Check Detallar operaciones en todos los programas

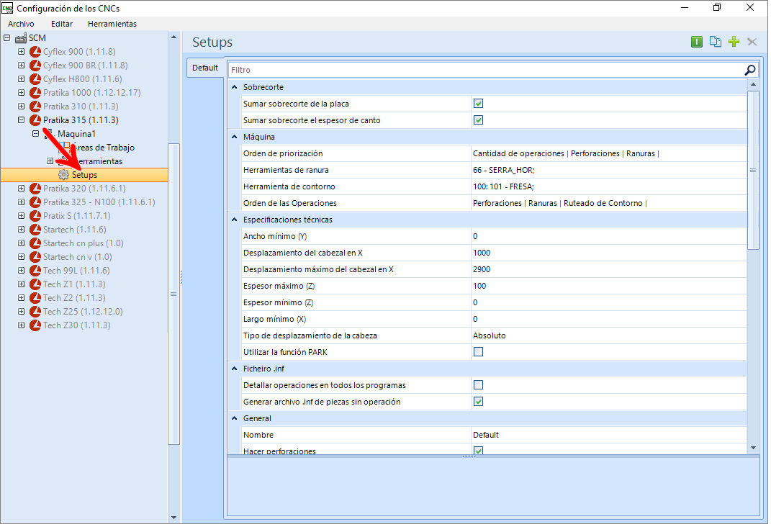[478, 385]
